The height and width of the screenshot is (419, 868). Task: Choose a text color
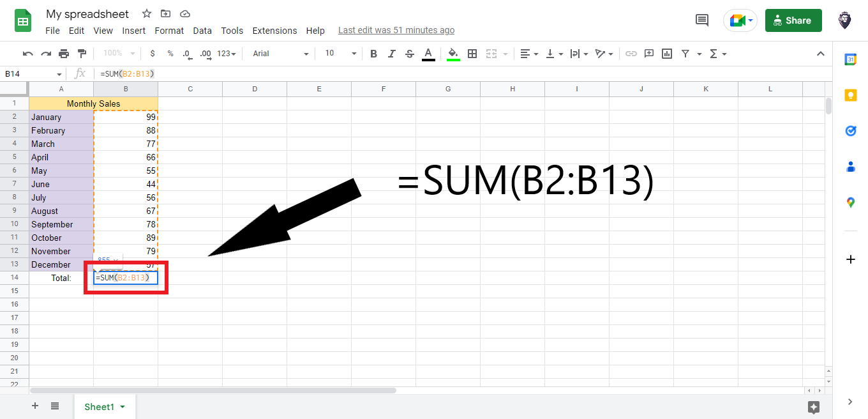coord(428,54)
